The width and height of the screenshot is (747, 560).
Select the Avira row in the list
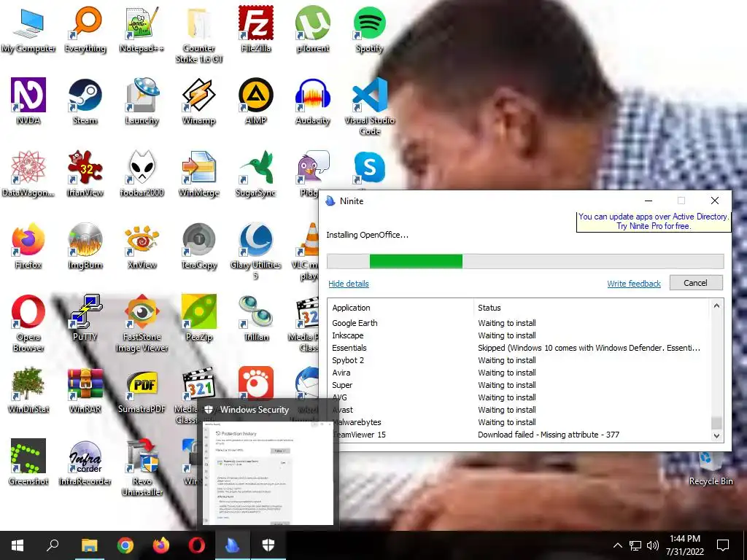coord(519,373)
